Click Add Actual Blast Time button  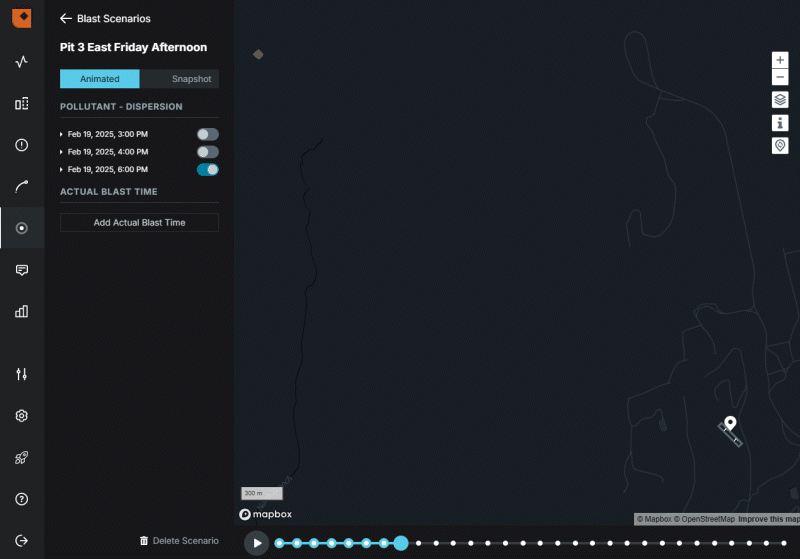pos(139,223)
